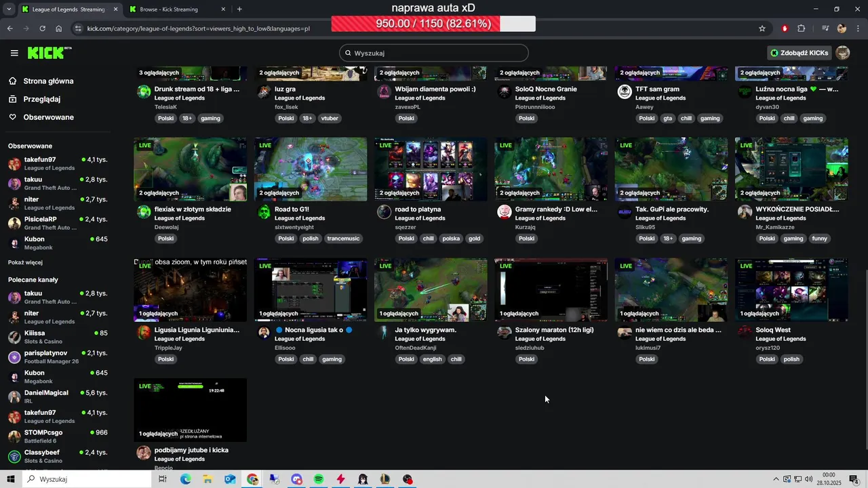Viewport: 868px width, 488px height.
Task: Open the Chrome profile avatar
Action: click(842, 28)
